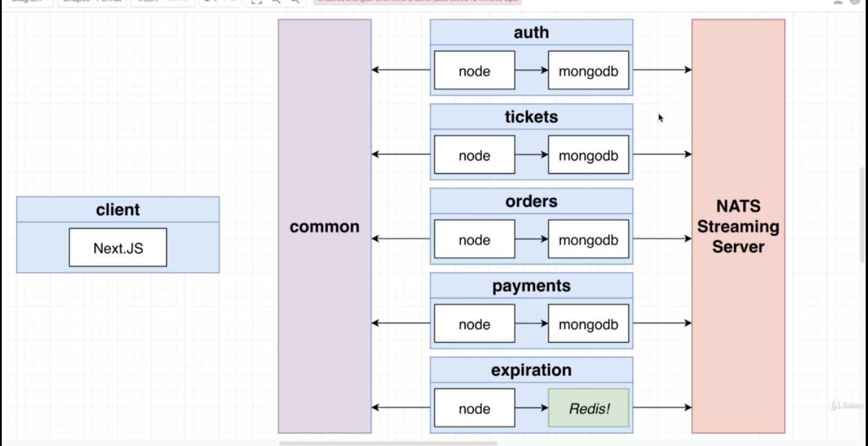The height and width of the screenshot is (446, 868).
Task: Select the Redis! box under expiration
Action: 588,408
